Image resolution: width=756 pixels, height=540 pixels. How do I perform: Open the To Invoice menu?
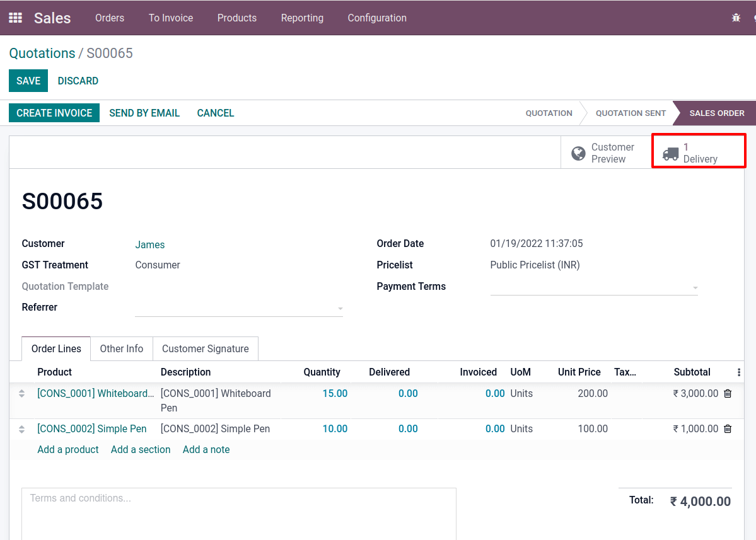[171, 18]
